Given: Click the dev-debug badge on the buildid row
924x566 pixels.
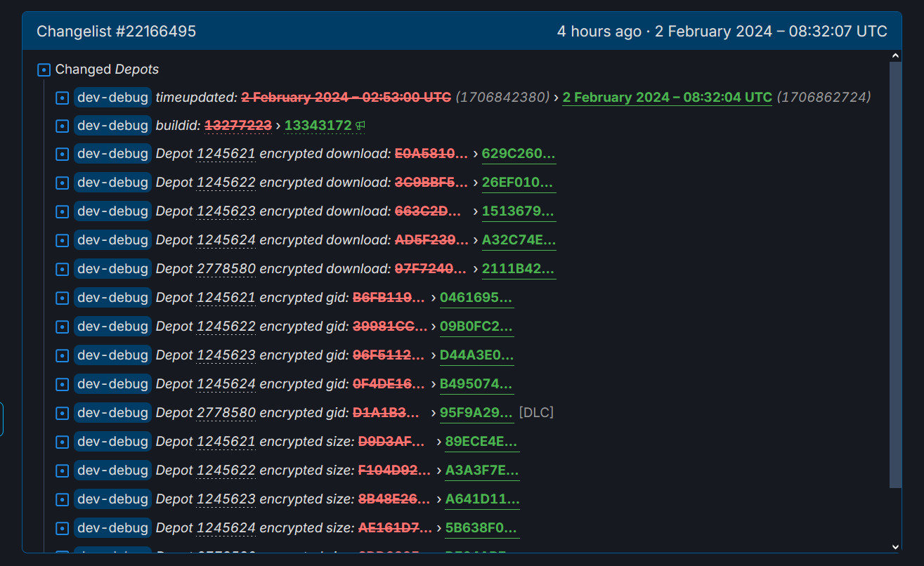Looking at the screenshot, I should click(113, 126).
